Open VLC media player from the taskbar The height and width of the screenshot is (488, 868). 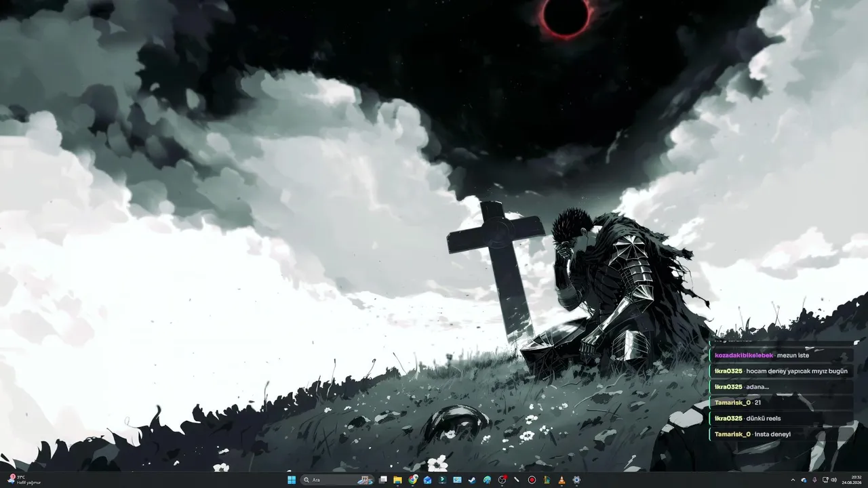point(561,480)
